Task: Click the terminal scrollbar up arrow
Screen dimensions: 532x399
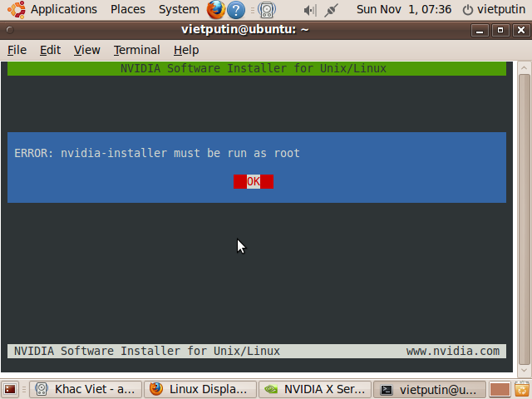Action: click(x=524, y=68)
